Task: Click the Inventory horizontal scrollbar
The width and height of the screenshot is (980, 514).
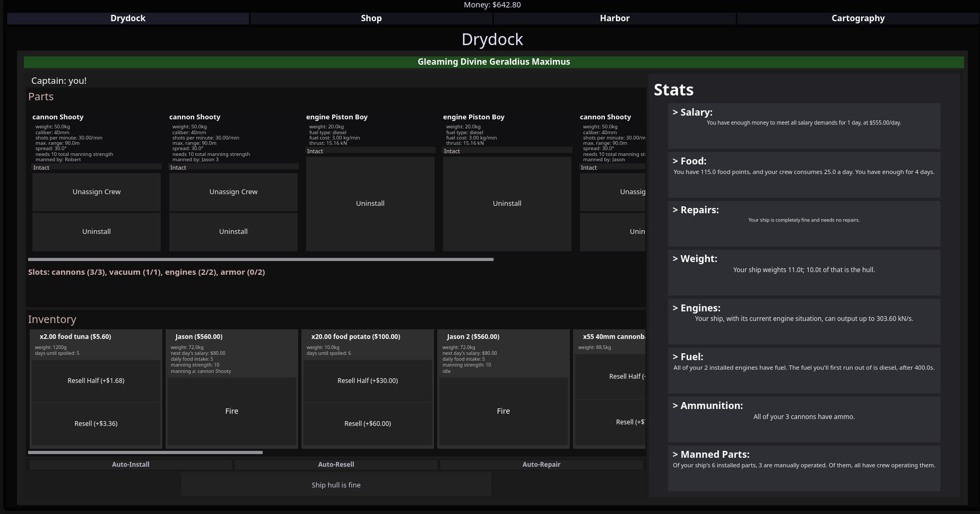Action: 145,452
